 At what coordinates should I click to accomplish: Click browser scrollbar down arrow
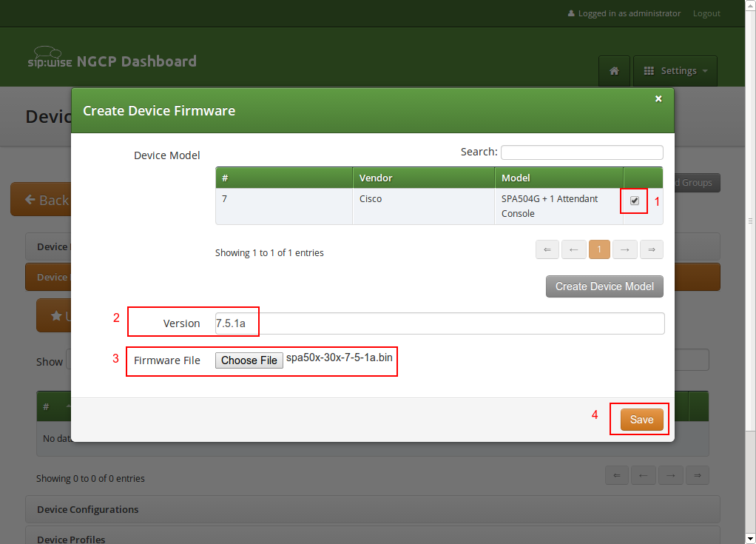tap(751, 538)
